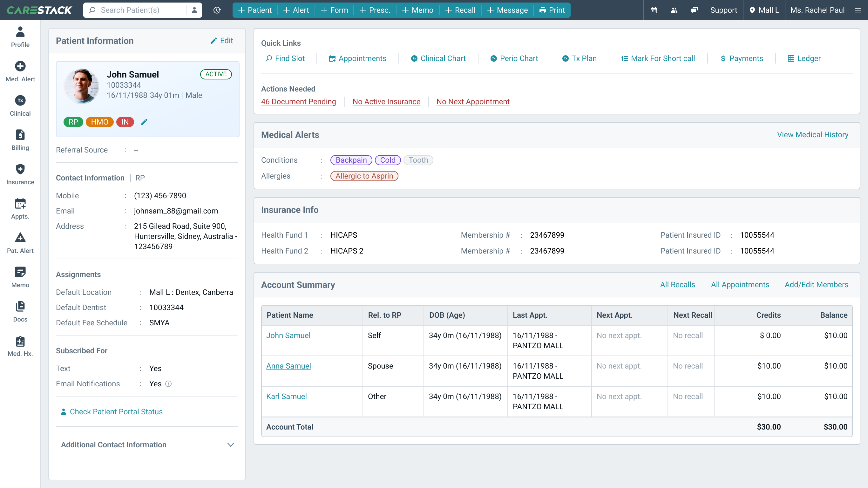The height and width of the screenshot is (488, 868).
Task: Click the + Form toolbar item
Action: click(334, 10)
